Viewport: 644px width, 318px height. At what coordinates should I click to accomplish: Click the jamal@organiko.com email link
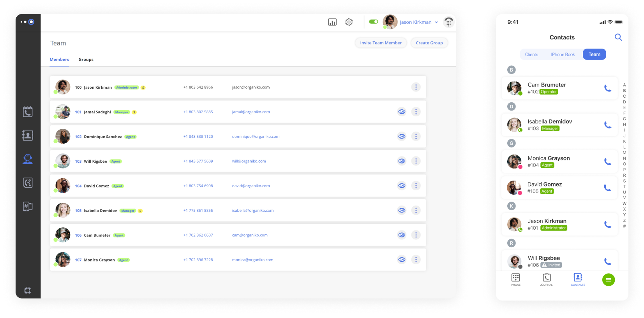[251, 112]
